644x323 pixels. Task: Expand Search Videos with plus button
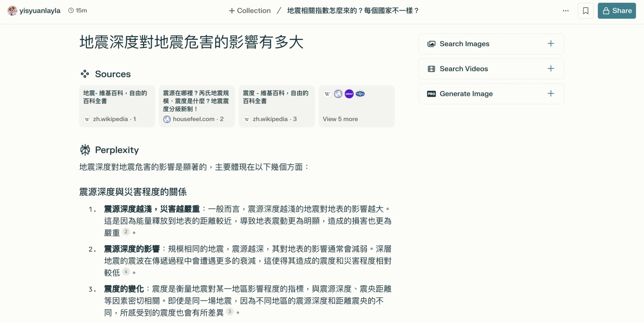click(551, 69)
